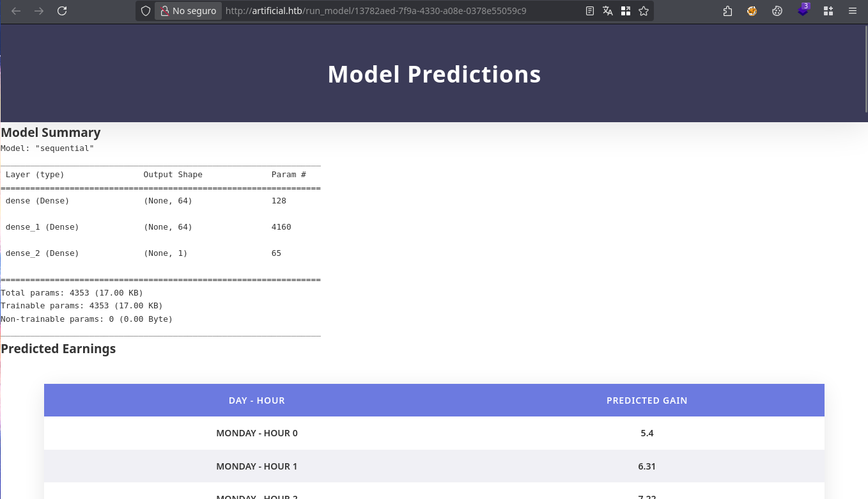Click the 'dense_2 (Dense)' layer row

click(160, 253)
